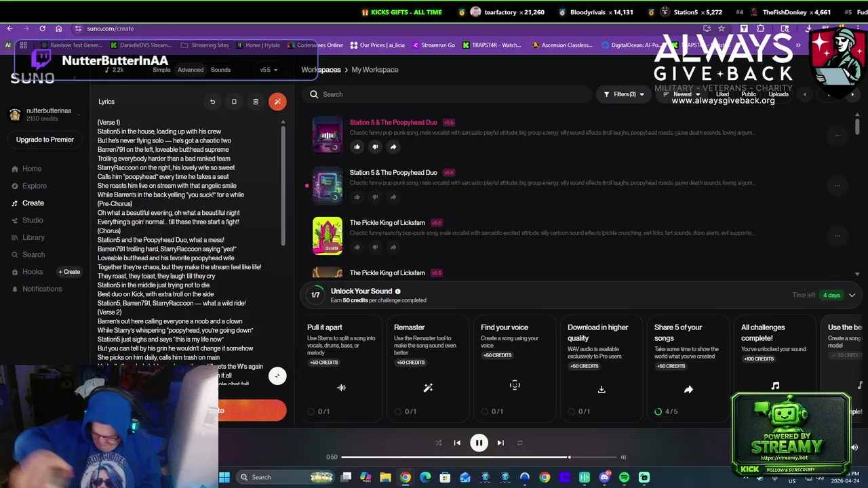Open Spotify from the taskbar
Image resolution: width=868 pixels, height=488 pixels.
(624, 477)
